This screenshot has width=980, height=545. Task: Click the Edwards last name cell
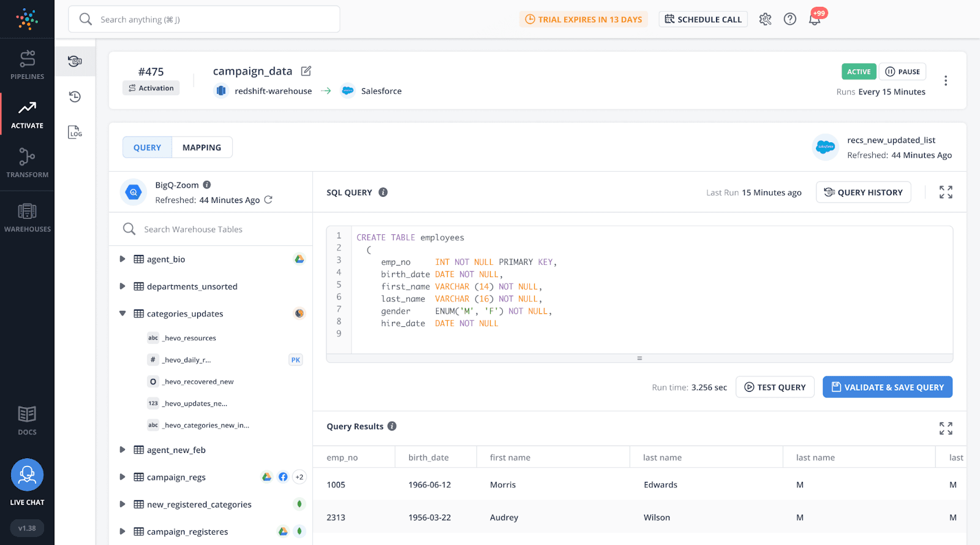pos(660,485)
